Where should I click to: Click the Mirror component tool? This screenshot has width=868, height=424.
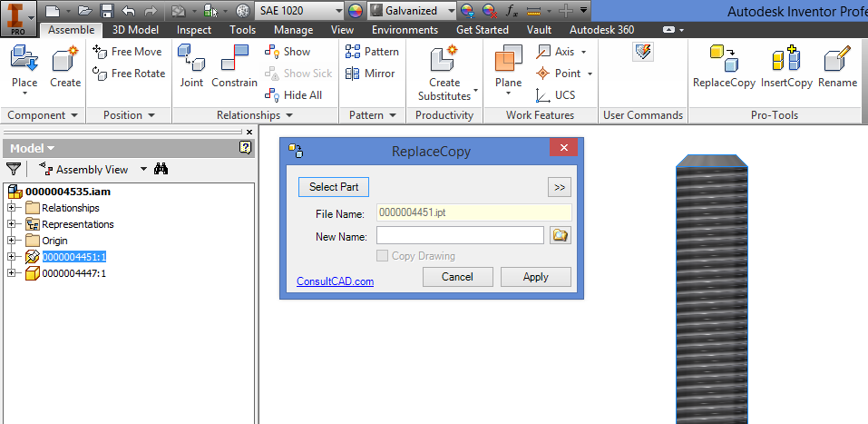point(370,74)
